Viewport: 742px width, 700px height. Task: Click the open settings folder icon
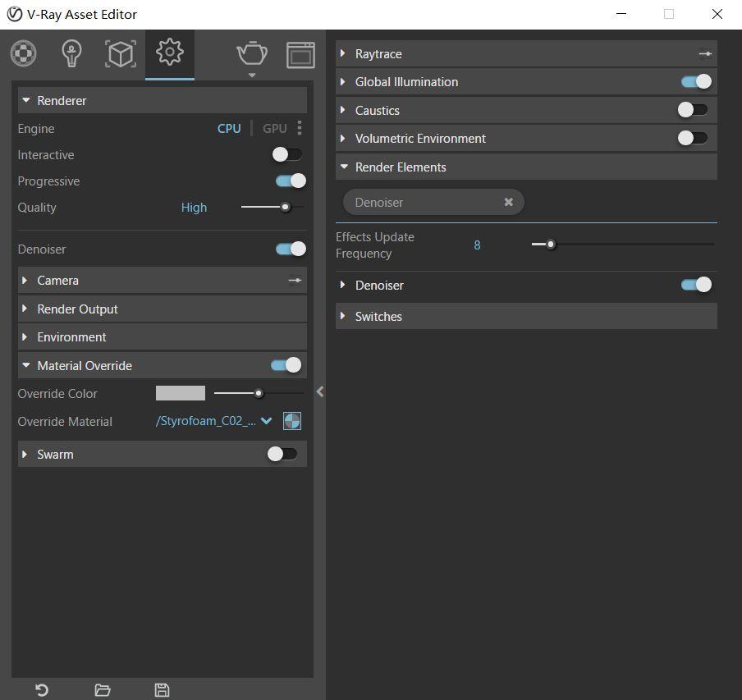pos(103,690)
